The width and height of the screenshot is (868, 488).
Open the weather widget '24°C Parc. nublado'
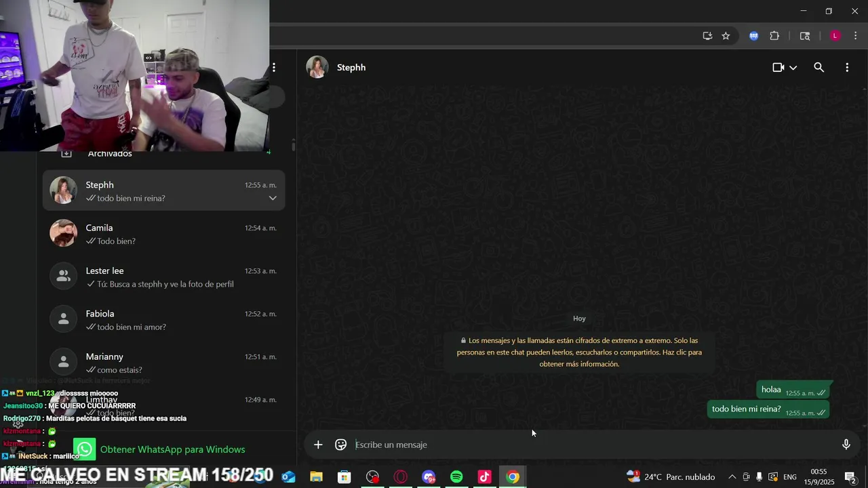tap(671, 477)
